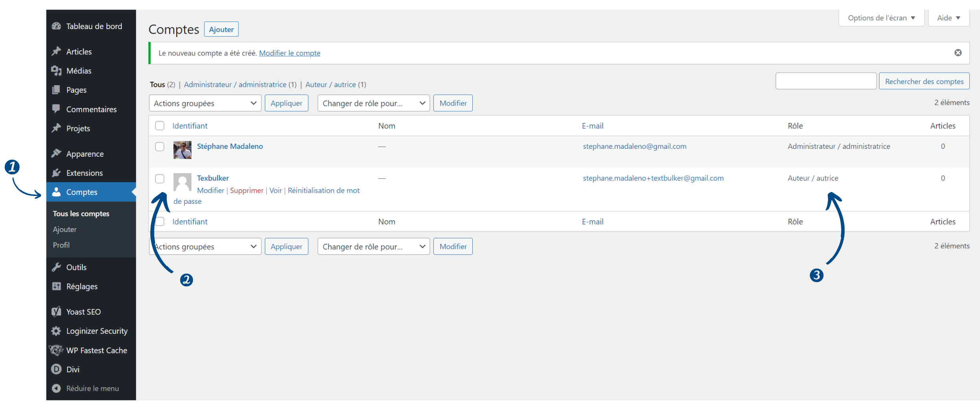Open the Changer de rôle pour dropdown
The height and width of the screenshot is (410, 980).
373,103
